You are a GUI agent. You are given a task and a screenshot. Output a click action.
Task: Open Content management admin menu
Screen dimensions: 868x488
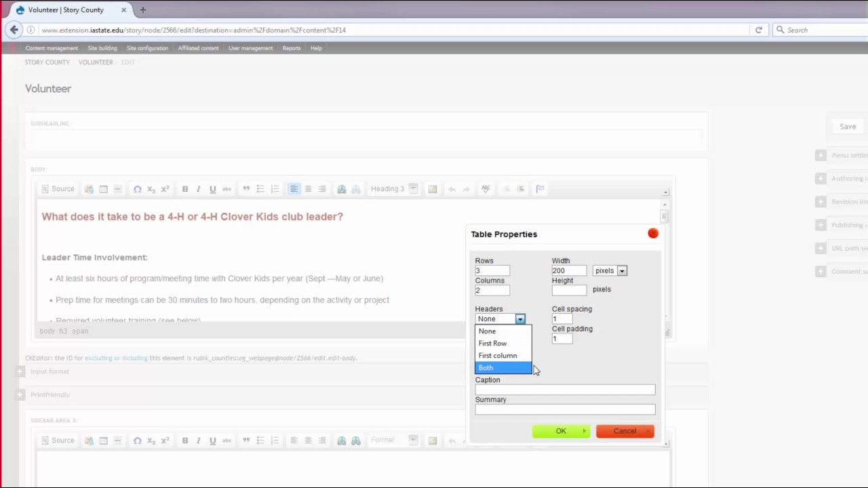coord(52,48)
